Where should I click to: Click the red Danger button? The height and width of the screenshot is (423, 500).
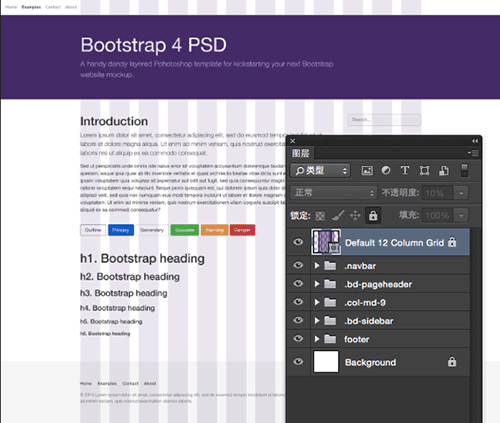point(242,230)
